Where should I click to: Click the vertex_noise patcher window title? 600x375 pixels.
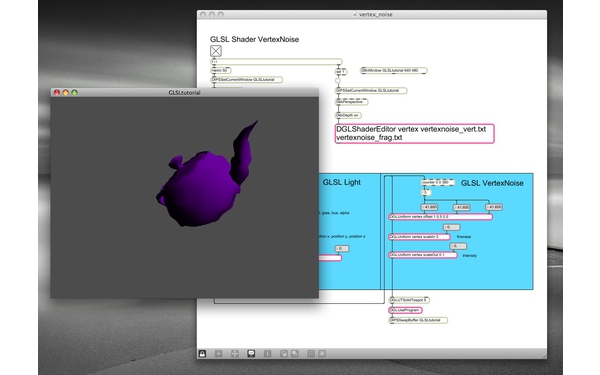[x=375, y=15]
